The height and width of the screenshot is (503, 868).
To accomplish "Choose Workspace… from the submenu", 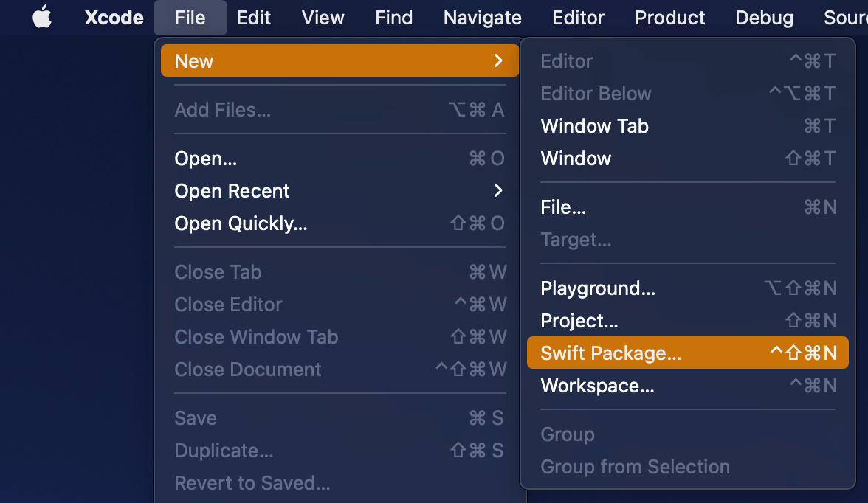I will (x=597, y=386).
